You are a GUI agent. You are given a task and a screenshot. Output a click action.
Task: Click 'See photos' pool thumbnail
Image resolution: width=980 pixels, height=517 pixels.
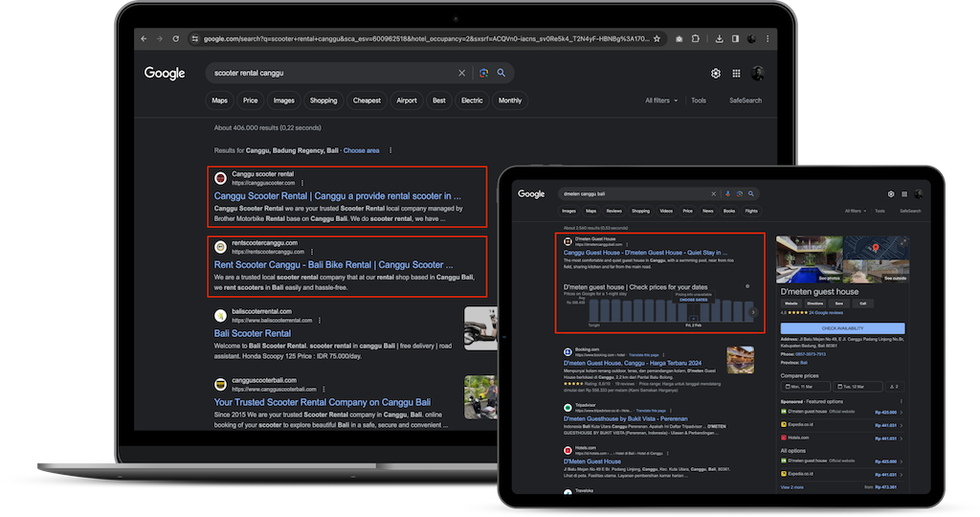[x=810, y=259]
